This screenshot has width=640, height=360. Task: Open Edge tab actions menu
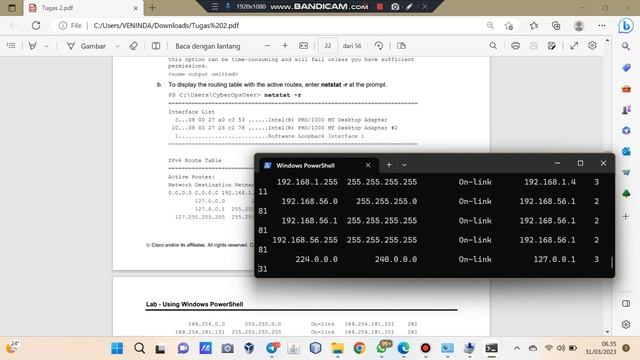click(12, 8)
